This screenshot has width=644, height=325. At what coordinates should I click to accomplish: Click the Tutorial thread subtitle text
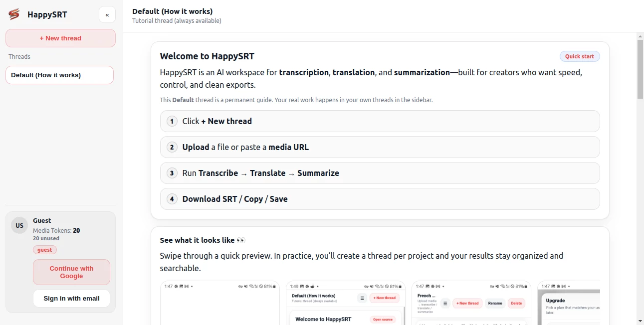(x=177, y=20)
